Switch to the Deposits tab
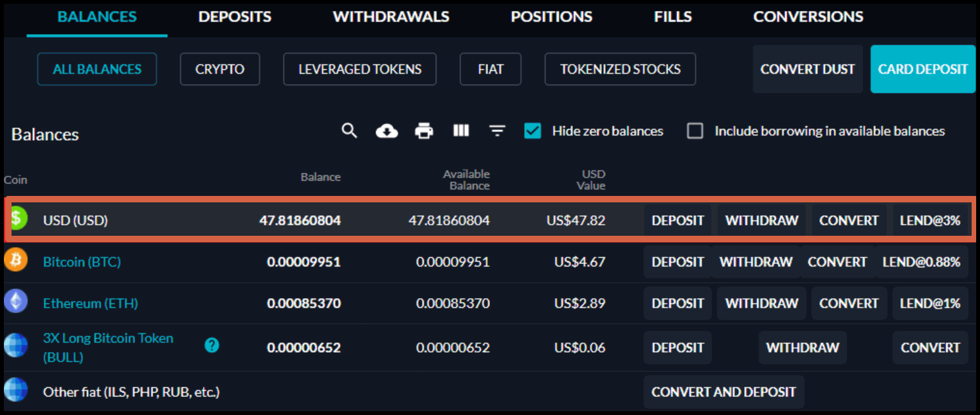The width and height of the screenshot is (980, 415). [235, 17]
